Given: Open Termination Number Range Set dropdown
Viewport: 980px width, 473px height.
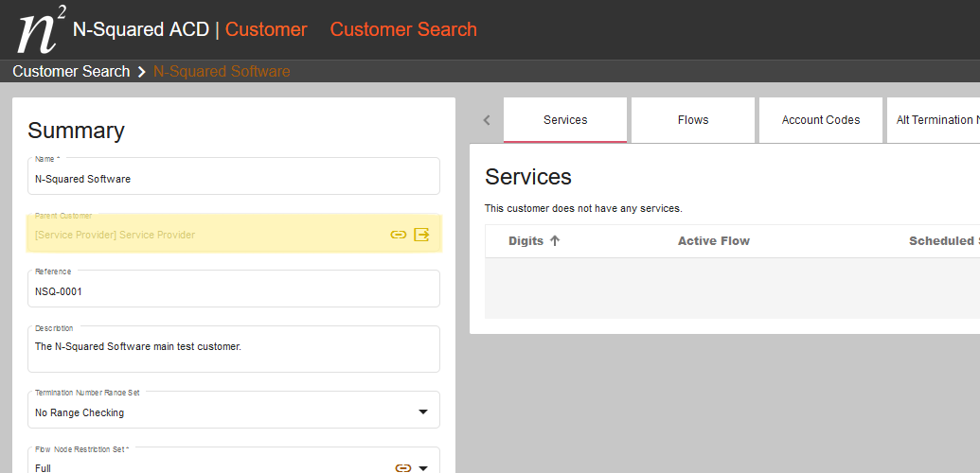Looking at the screenshot, I should pyautogui.click(x=422, y=412).
